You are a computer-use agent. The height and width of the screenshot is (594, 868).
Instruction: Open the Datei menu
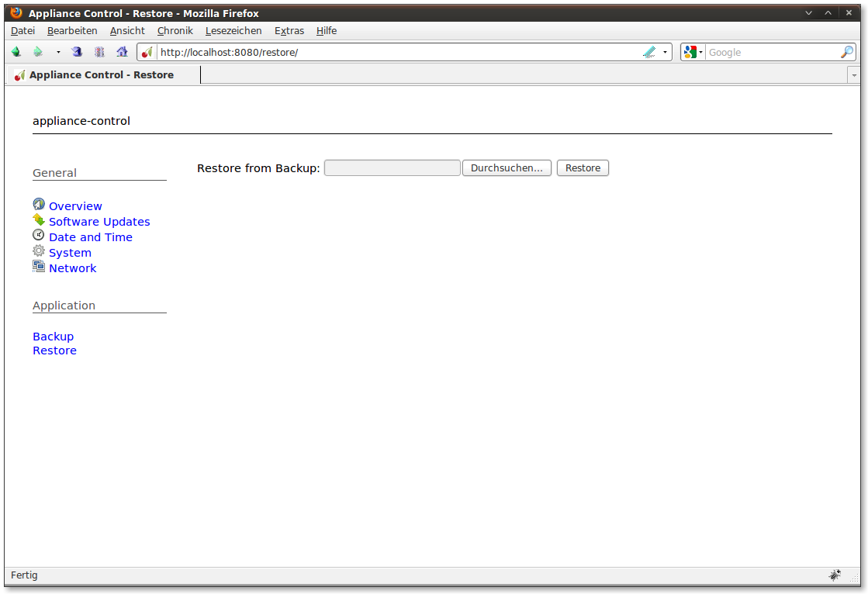click(x=22, y=31)
